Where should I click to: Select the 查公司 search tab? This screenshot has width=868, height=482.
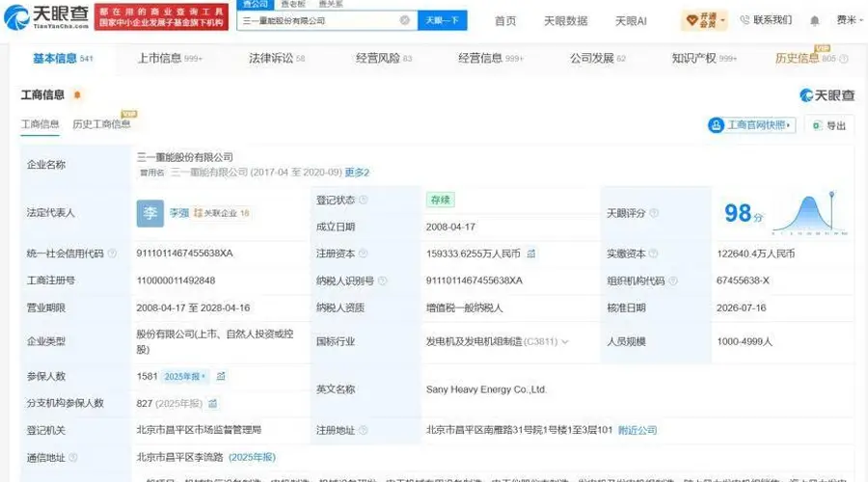(x=256, y=4)
